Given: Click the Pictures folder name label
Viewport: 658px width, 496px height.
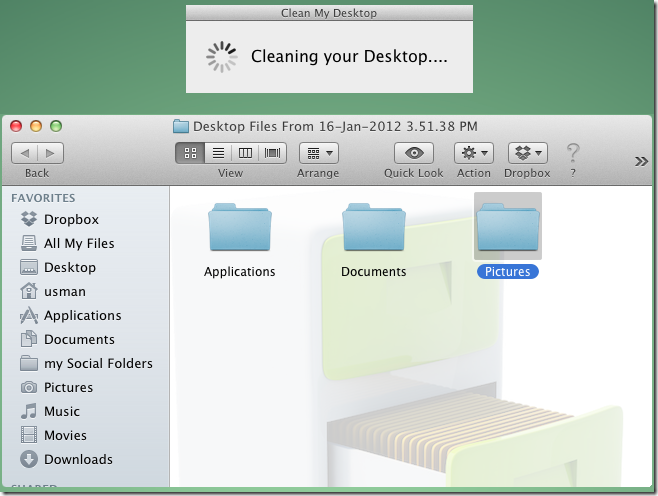Looking at the screenshot, I should pyautogui.click(x=508, y=271).
